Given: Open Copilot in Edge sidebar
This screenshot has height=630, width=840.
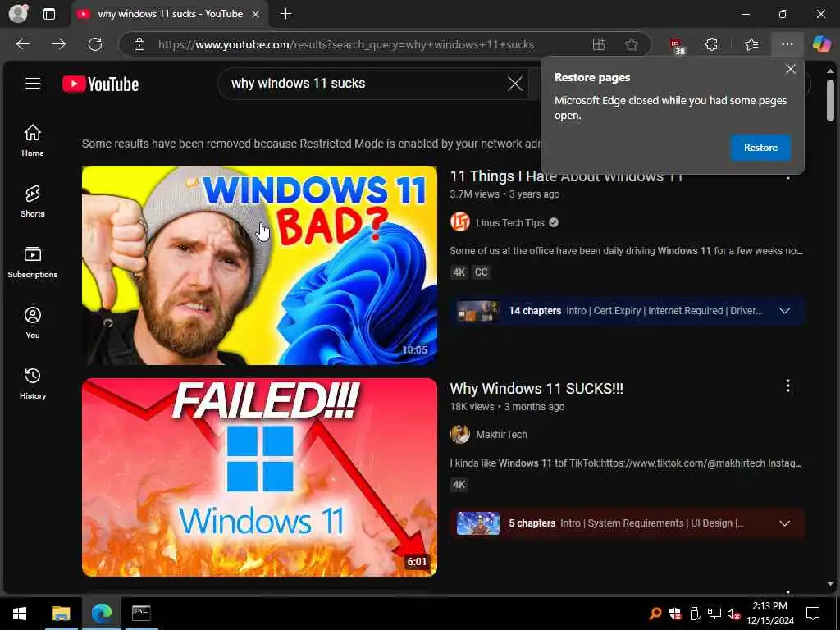Looking at the screenshot, I should [x=821, y=44].
